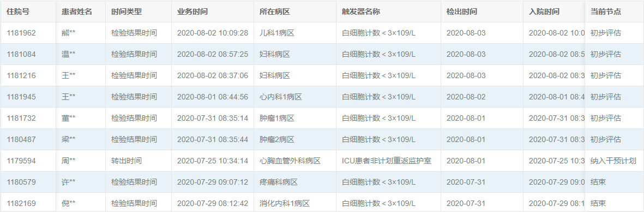Click detection date 2020-08-02
Image resolution: width=644 pixels, height=212 pixels.
(x=466, y=97)
